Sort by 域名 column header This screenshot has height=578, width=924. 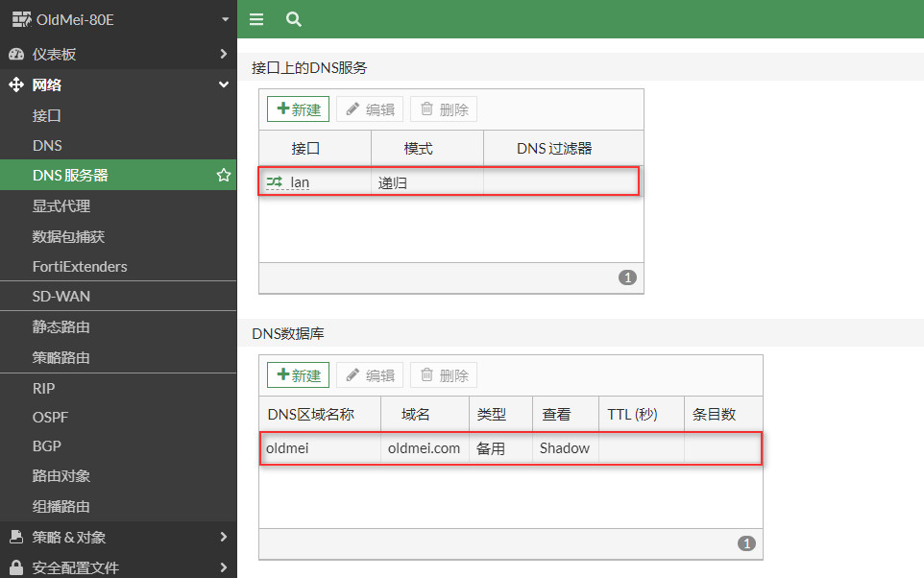tap(425, 414)
